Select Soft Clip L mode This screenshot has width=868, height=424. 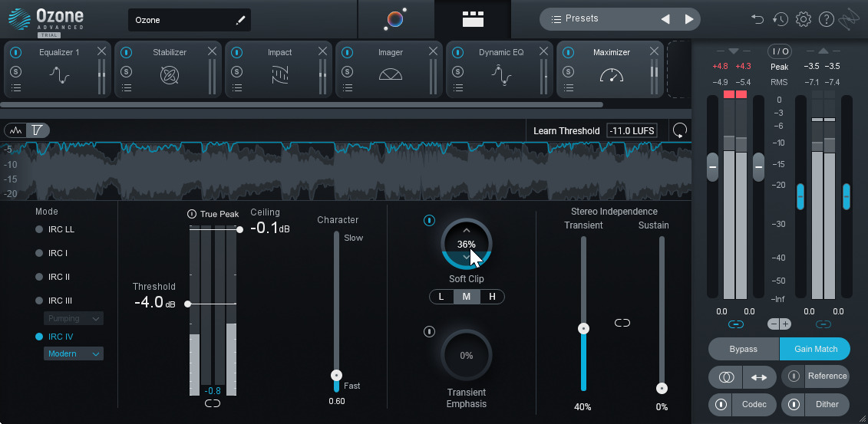441,297
